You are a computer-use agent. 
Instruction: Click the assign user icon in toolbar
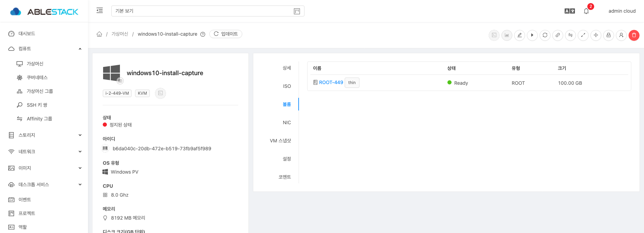click(621, 35)
